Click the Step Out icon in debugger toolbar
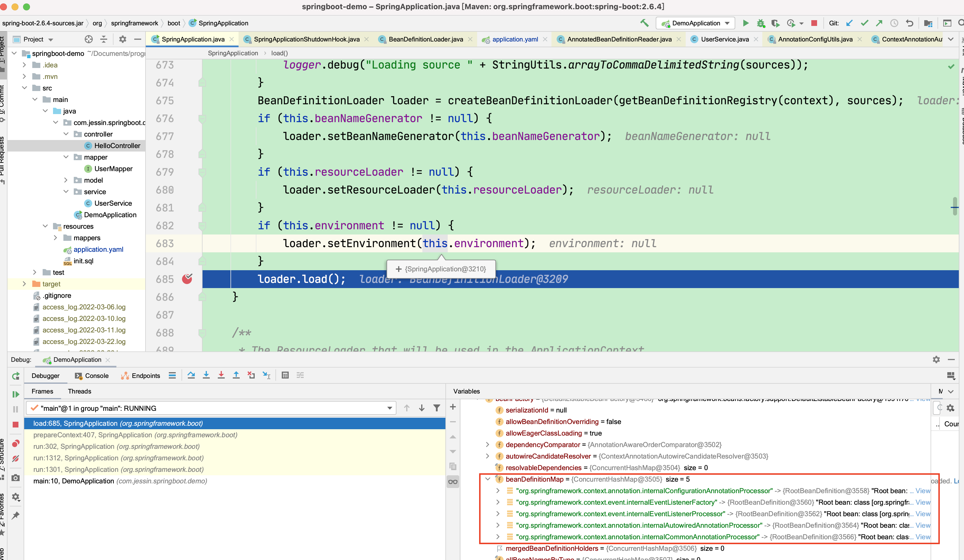 pyautogui.click(x=237, y=376)
